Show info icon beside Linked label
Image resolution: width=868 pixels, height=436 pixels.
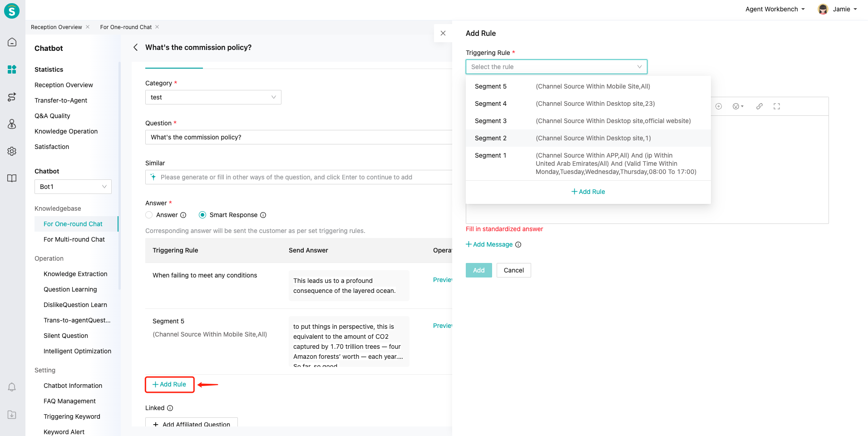point(170,408)
